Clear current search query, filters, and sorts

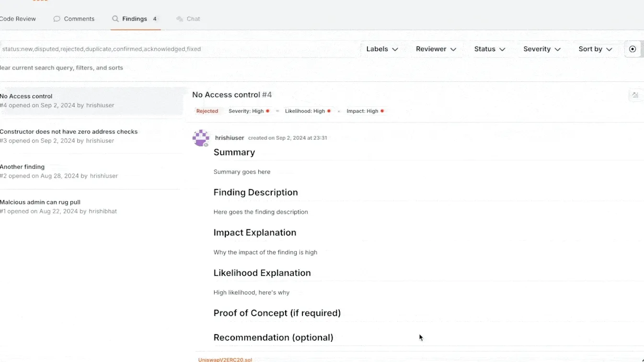61,68
